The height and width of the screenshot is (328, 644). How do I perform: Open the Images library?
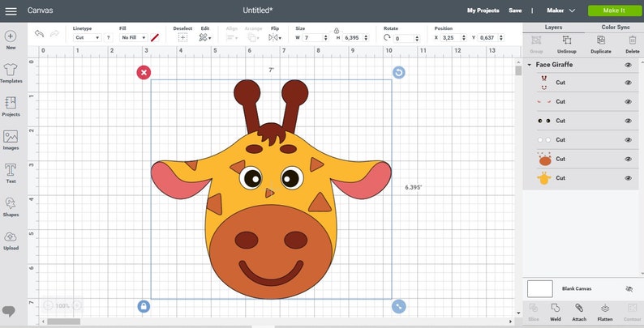pyautogui.click(x=11, y=140)
